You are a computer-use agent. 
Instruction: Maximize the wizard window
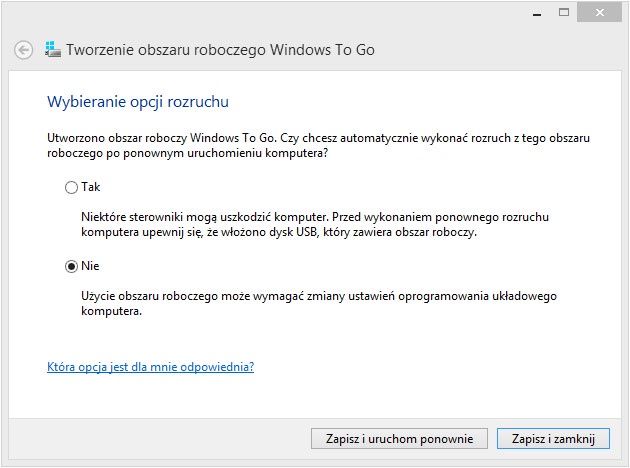pos(564,12)
